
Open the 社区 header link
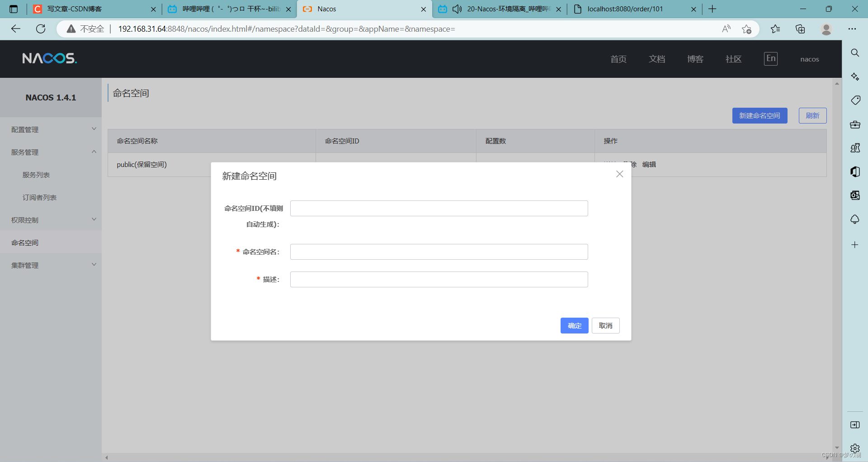(733, 59)
